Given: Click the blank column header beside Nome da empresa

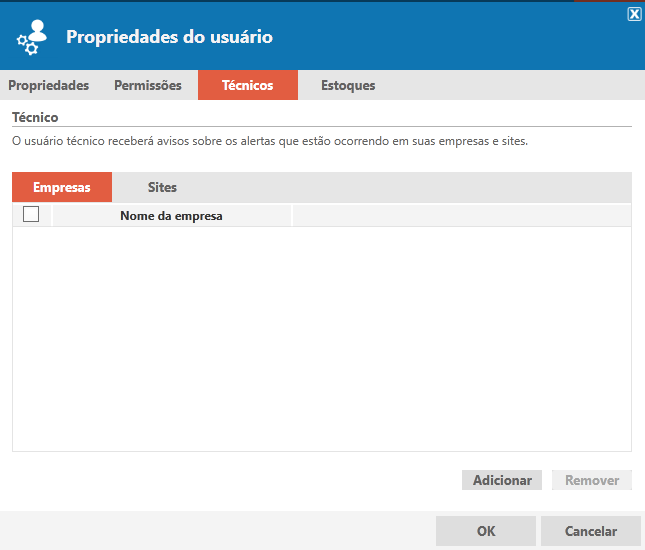Looking at the screenshot, I should click(x=460, y=215).
